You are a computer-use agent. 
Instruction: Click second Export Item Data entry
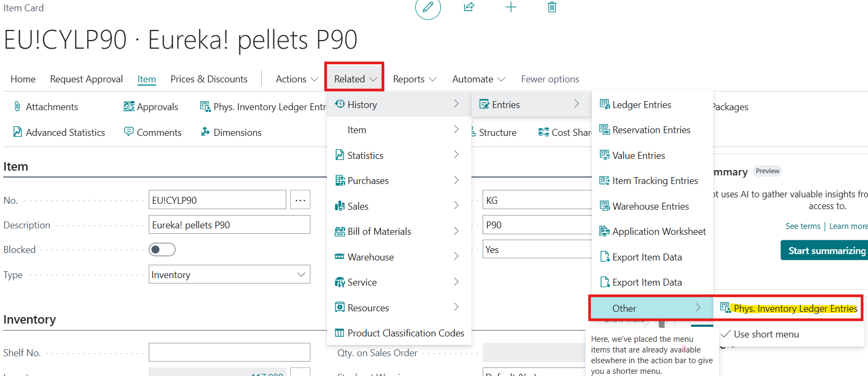coord(652,282)
